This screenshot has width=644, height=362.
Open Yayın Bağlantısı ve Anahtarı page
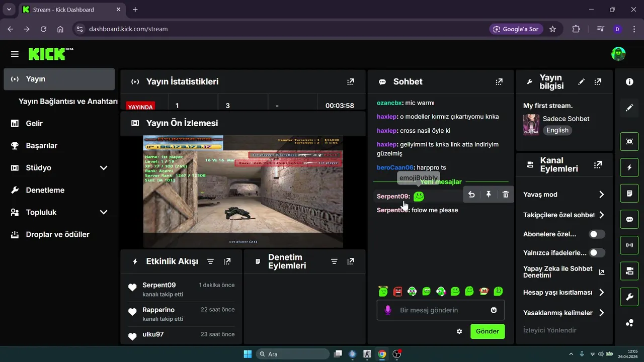tap(68, 101)
